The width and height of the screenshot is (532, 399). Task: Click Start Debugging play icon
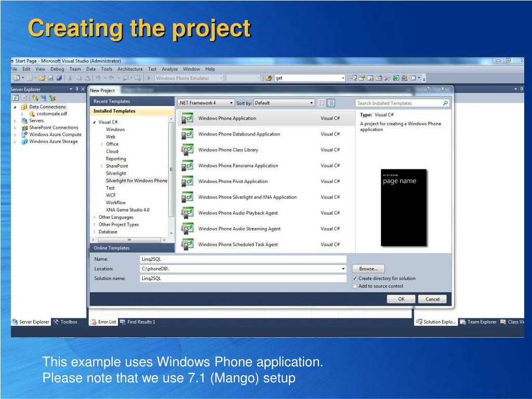pyautogui.click(x=149, y=78)
